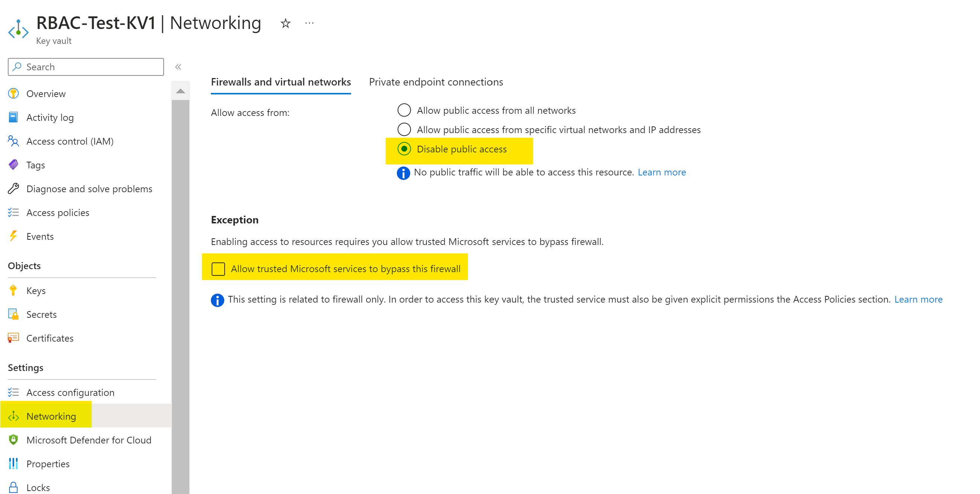Click Learn more after no public traffic
Viewport: 980px width, 494px height.
(662, 172)
